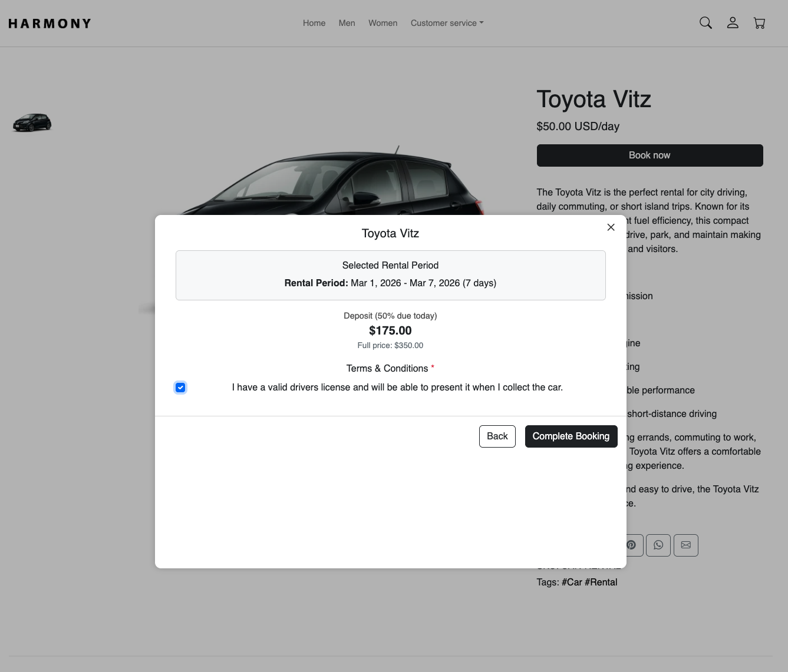
Task: Open the shopping cart icon
Action: [759, 23]
